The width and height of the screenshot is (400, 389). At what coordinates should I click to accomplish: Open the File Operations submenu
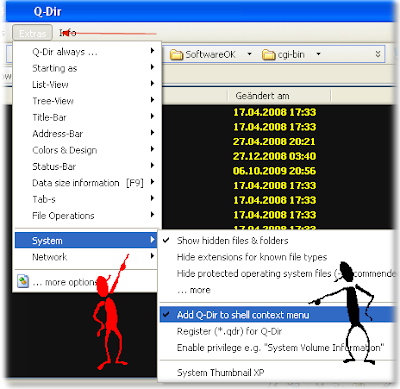[88, 215]
